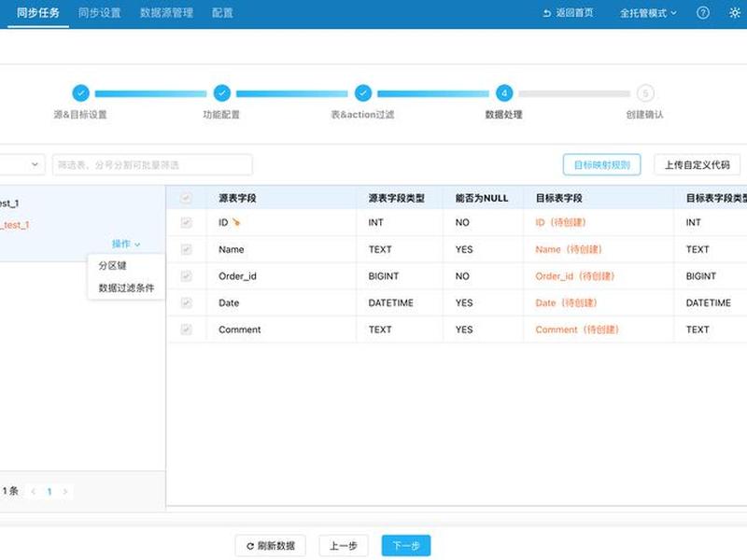Click the table filter input field
This screenshot has width=747, height=560.
(x=152, y=165)
